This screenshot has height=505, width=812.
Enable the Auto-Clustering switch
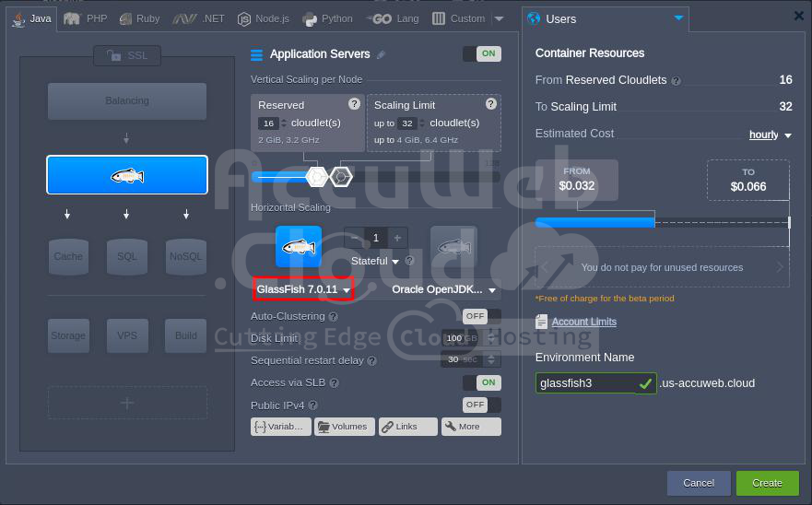pos(481,316)
